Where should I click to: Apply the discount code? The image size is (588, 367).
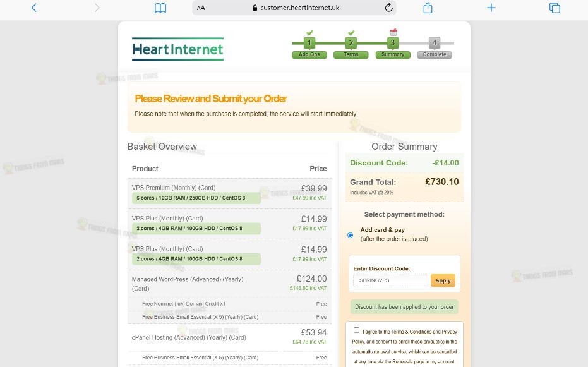(x=443, y=280)
